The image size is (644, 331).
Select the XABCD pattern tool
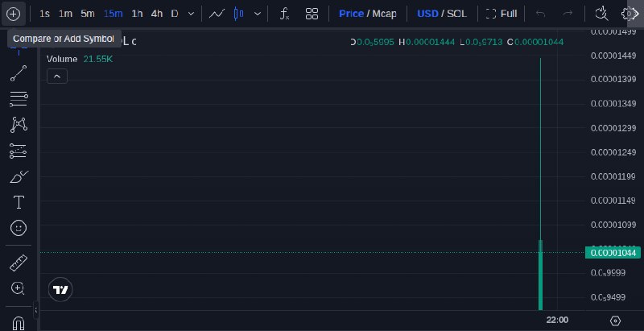(x=19, y=125)
